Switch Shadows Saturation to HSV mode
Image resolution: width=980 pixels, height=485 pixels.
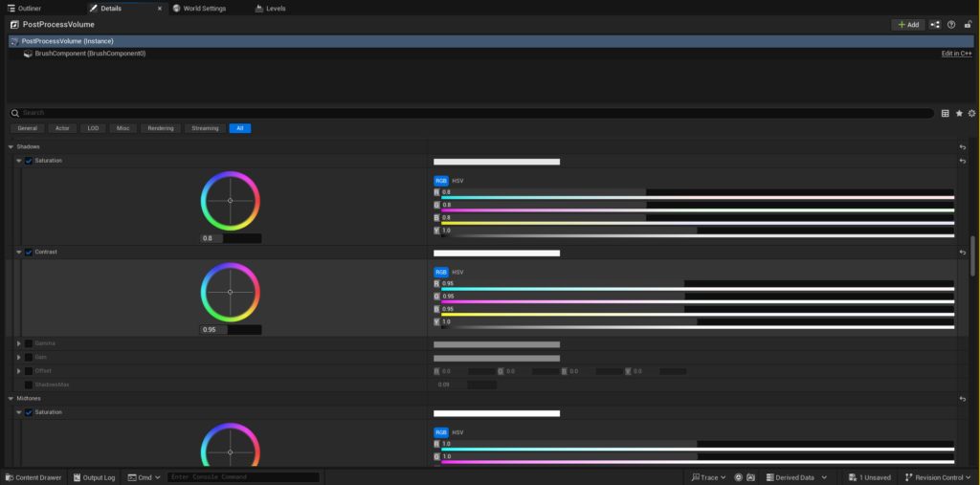click(458, 181)
